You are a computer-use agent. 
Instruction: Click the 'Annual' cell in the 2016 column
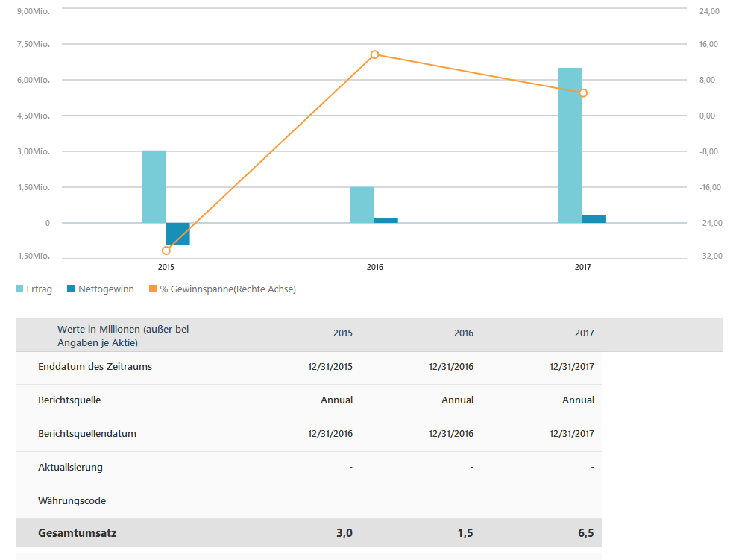[x=457, y=400]
